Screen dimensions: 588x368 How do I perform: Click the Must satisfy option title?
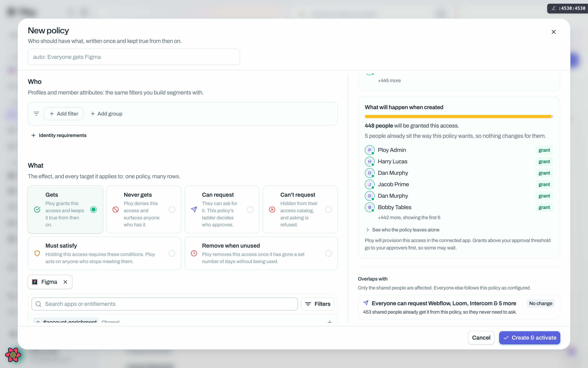(x=61, y=246)
